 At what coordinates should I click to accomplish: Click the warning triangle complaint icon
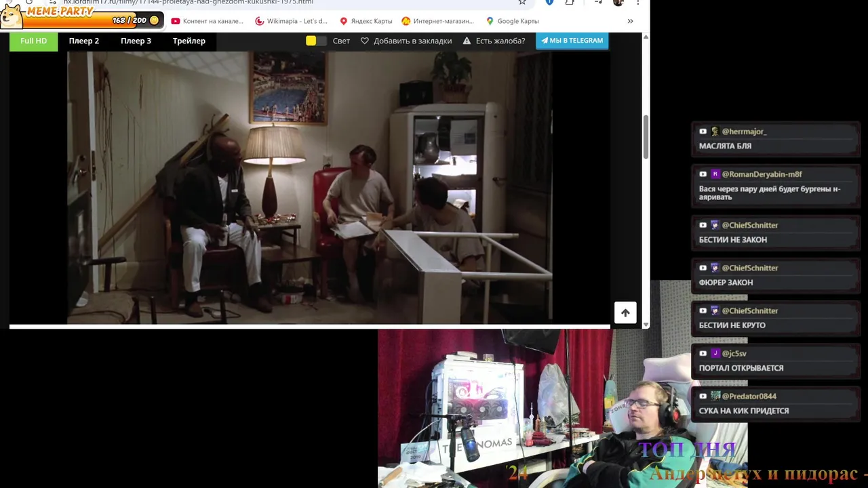click(467, 41)
